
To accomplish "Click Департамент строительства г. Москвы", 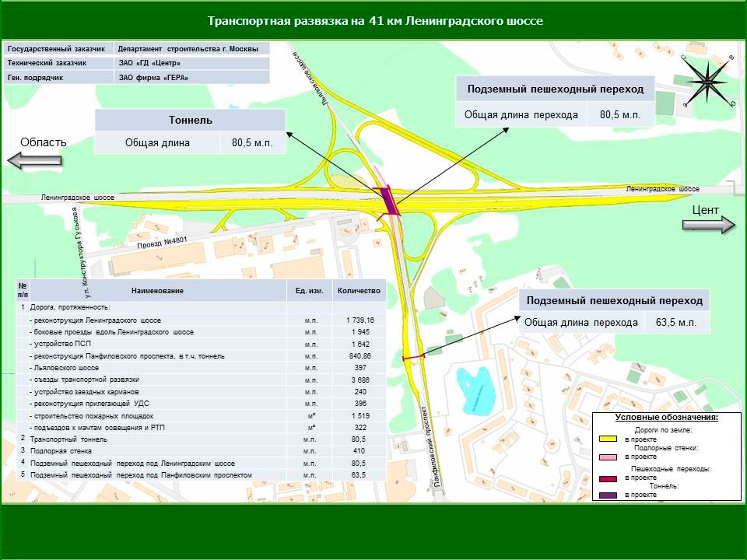I will (192, 48).
